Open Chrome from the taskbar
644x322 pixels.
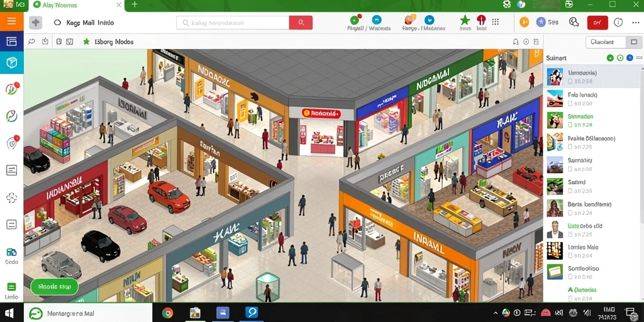coord(167,313)
